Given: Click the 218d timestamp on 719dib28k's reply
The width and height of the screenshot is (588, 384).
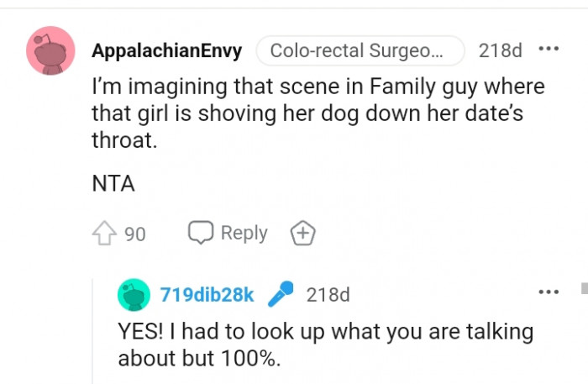Looking at the screenshot, I should pos(328,295).
